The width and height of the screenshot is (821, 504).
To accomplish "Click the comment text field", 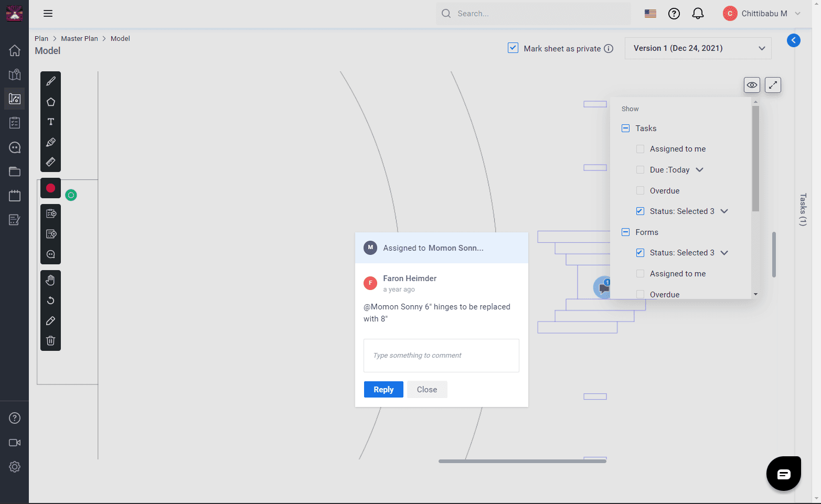I will 441,356.
